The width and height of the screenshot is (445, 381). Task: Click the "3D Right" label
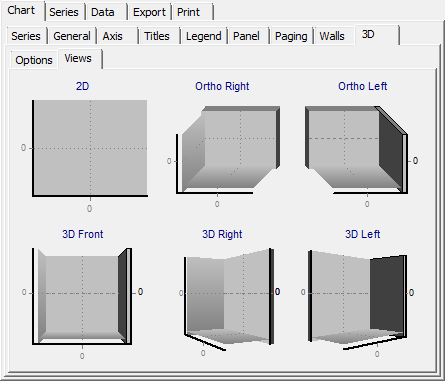click(x=222, y=234)
